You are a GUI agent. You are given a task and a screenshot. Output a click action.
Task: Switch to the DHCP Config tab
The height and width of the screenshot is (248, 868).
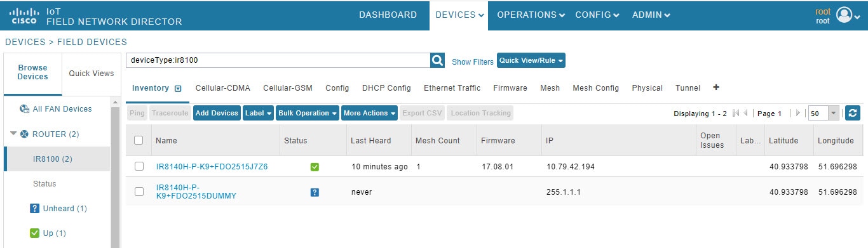pos(386,88)
